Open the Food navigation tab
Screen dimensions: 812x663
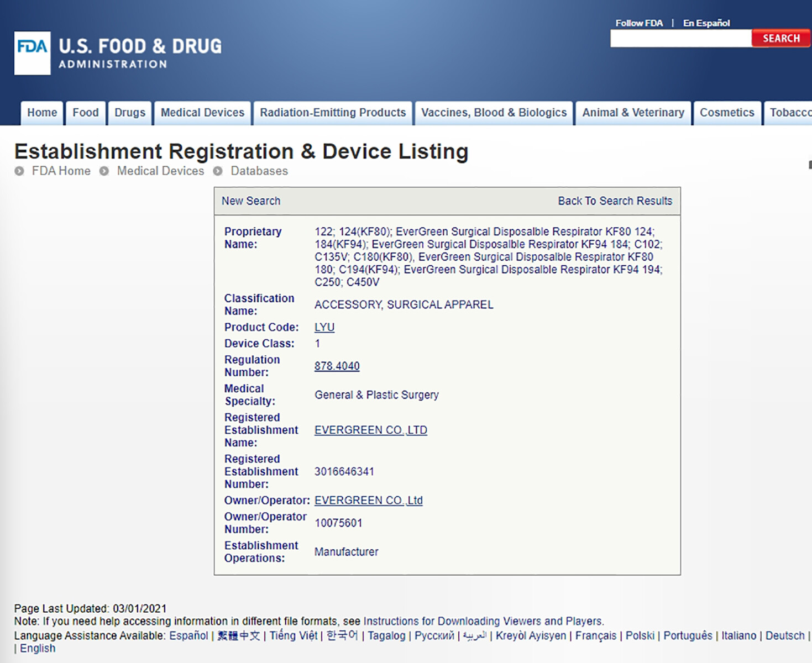pos(86,113)
